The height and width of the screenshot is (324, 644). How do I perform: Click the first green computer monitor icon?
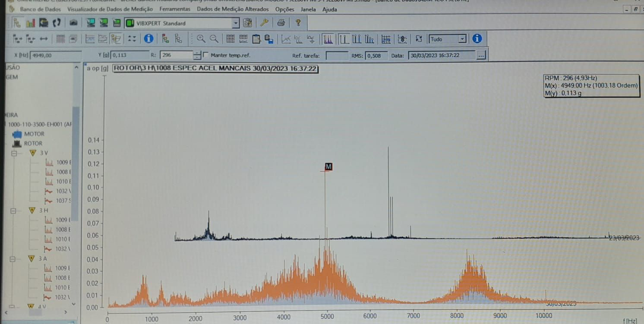click(91, 23)
